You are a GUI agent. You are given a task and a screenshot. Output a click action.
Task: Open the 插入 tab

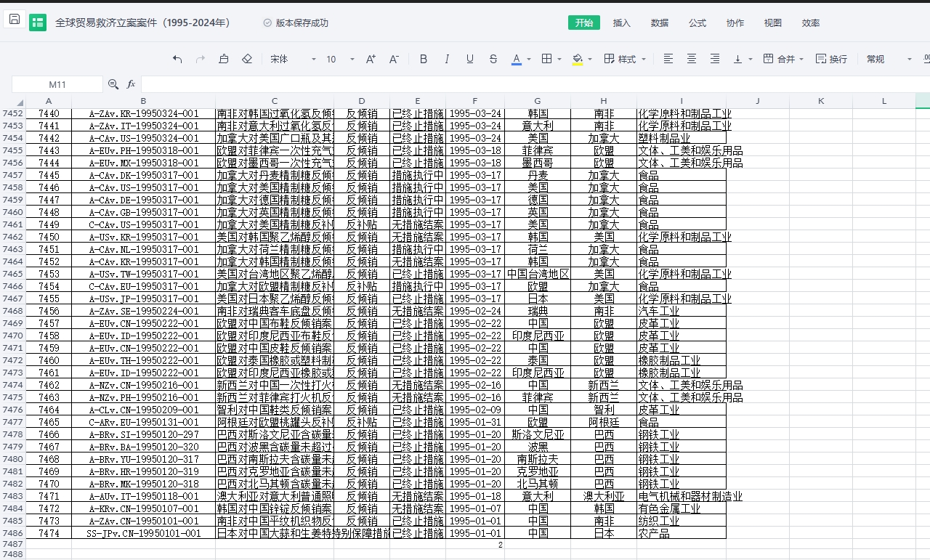pos(622,23)
